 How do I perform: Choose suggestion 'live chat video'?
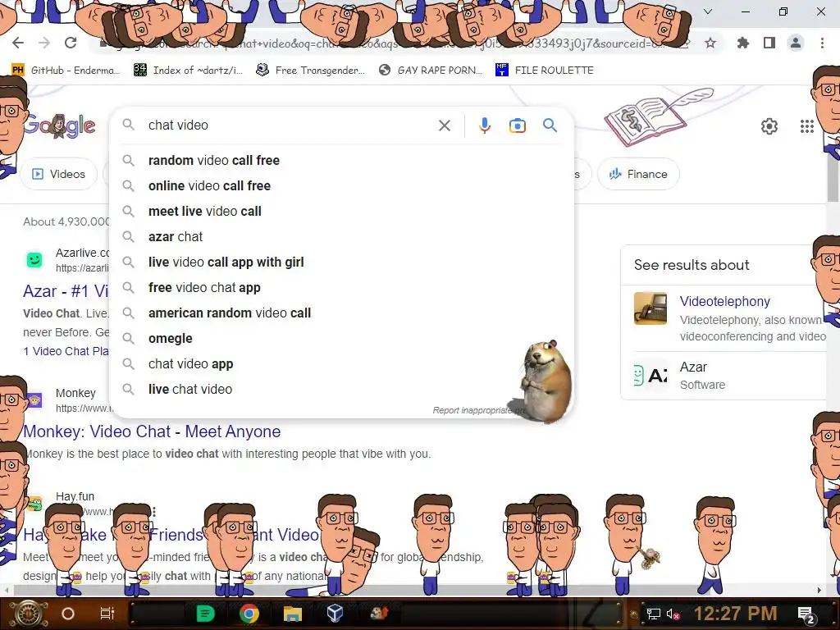point(342,390)
